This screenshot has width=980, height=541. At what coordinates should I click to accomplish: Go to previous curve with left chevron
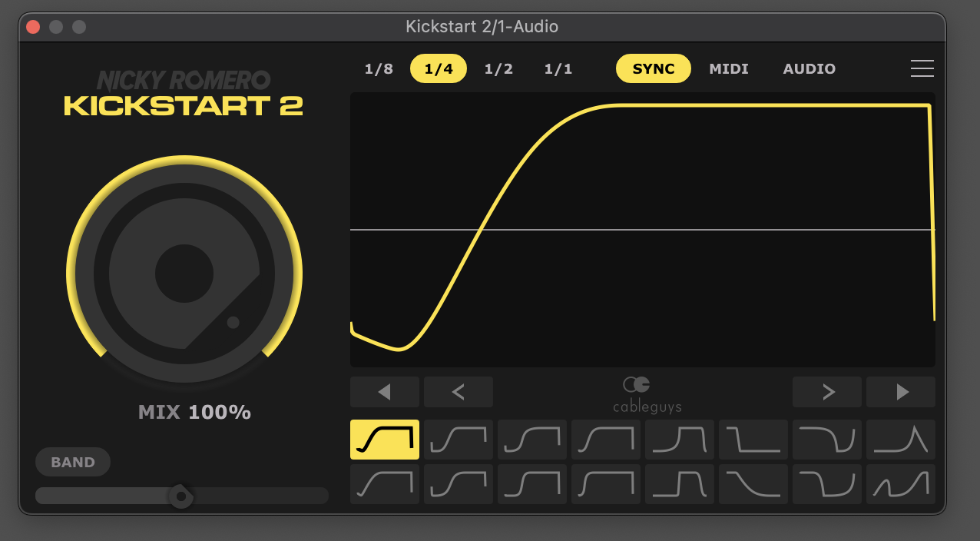[x=459, y=392]
